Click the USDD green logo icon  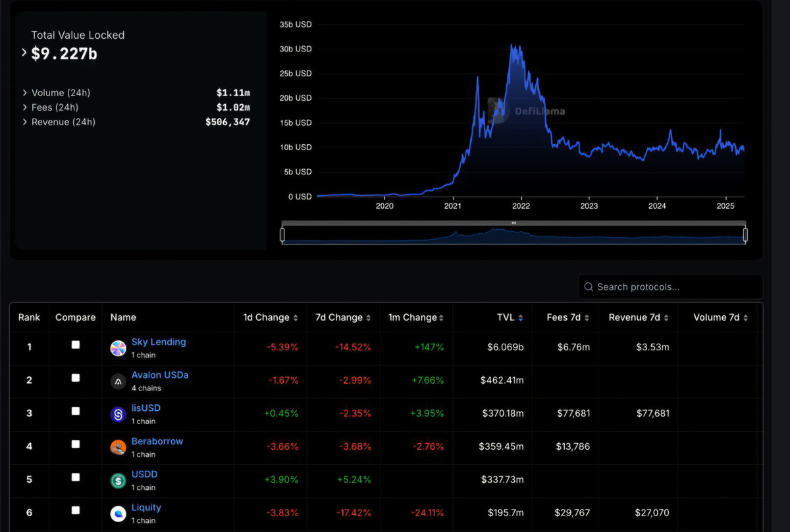[118, 481]
